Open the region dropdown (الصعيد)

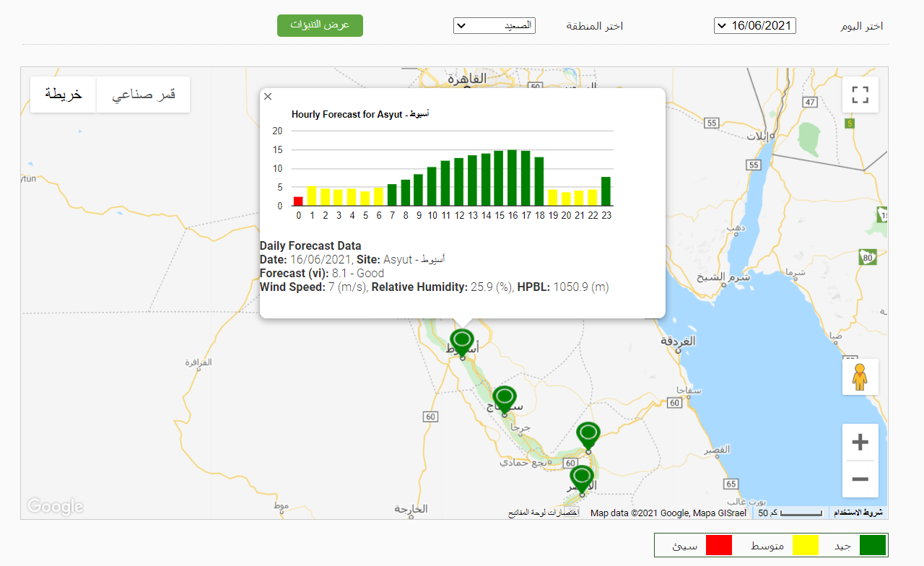[494, 26]
